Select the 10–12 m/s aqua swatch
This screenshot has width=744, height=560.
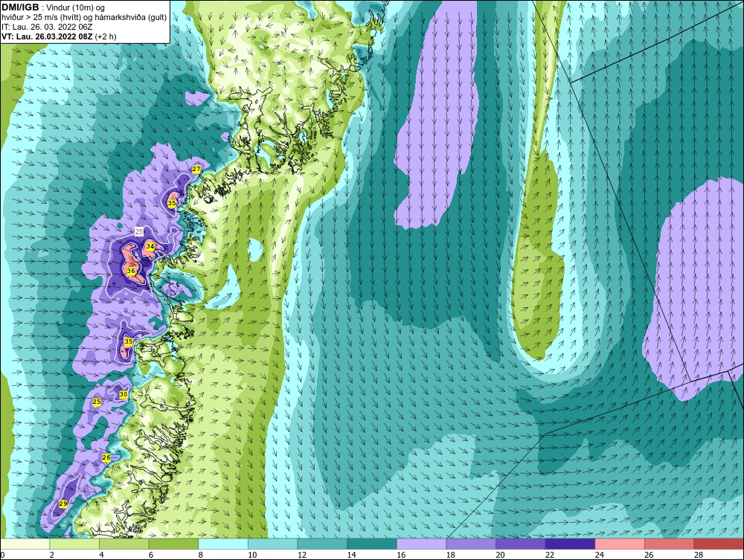point(272,544)
